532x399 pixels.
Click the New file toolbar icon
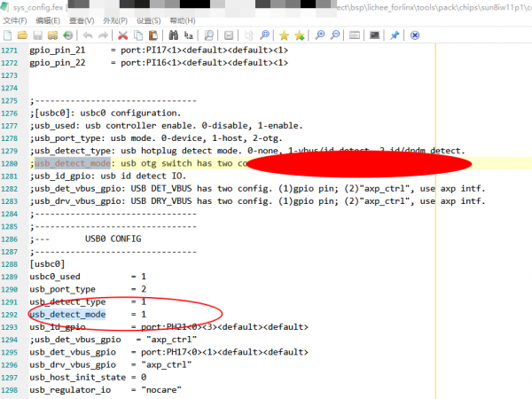[8, 35]
